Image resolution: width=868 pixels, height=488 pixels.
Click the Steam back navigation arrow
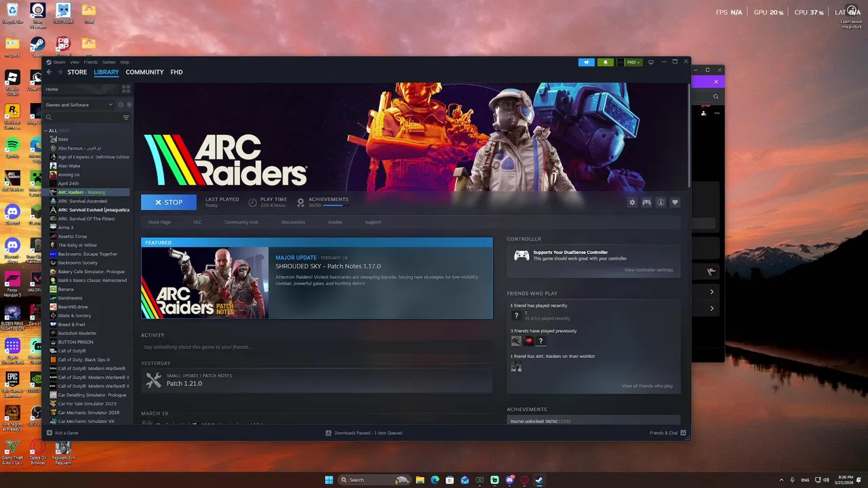point(49,72)
